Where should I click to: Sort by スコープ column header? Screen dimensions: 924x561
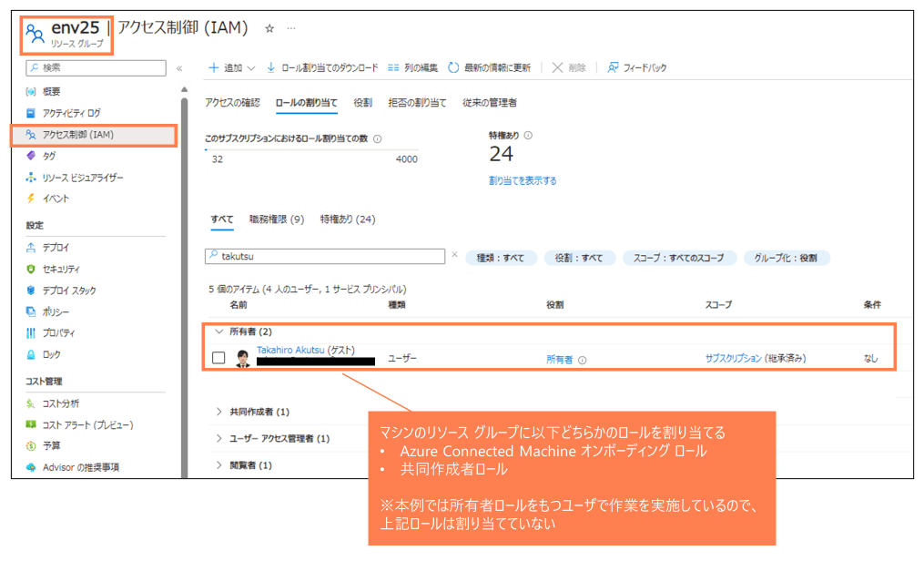point(718,305)
